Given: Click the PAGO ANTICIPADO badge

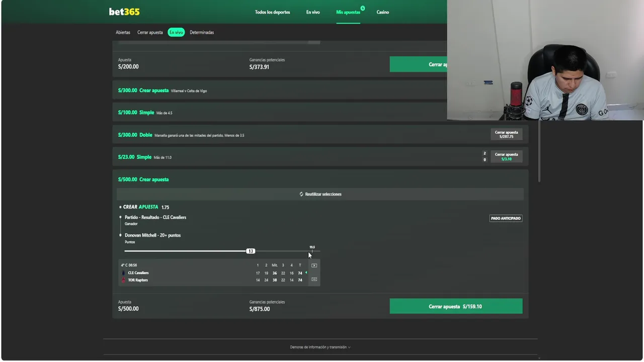Looking at the screenshot, I should click(x=506, y=218).
